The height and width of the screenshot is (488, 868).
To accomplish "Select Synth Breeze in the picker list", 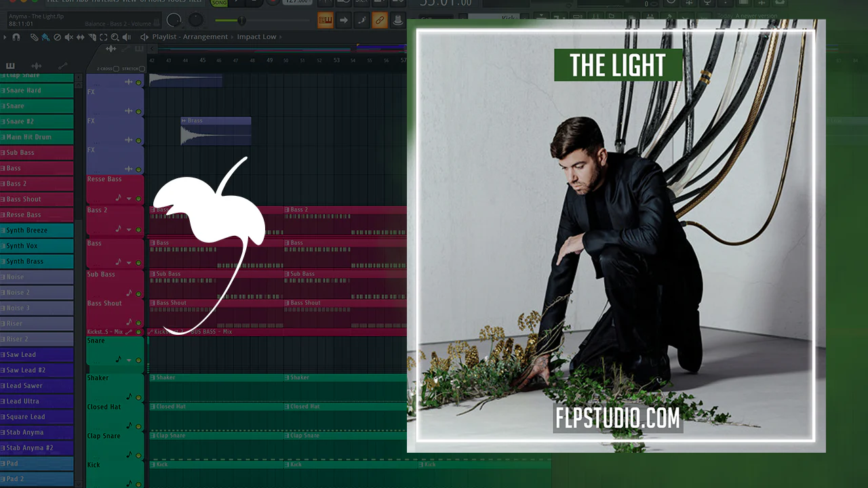I will coord(37,230).
